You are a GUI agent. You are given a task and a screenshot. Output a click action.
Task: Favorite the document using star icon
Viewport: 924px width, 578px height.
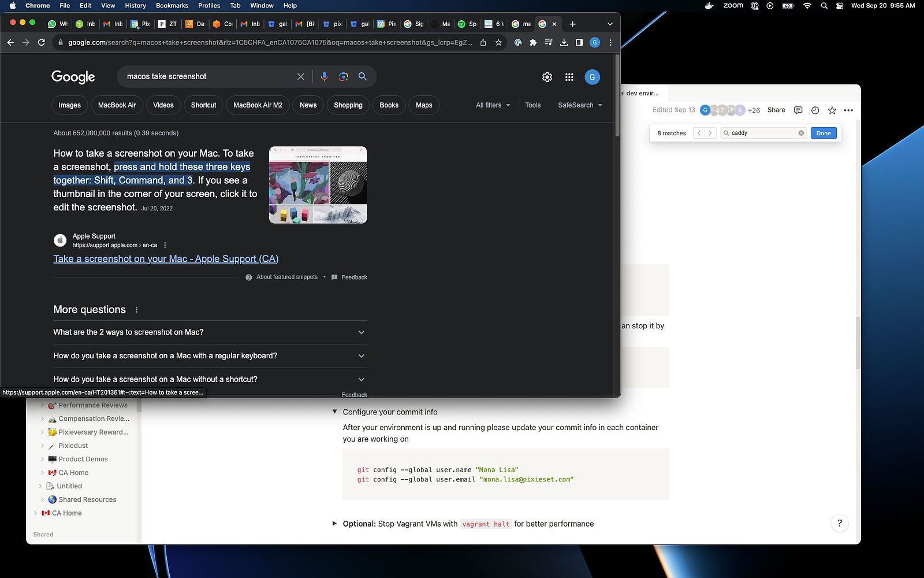point(832,110)
